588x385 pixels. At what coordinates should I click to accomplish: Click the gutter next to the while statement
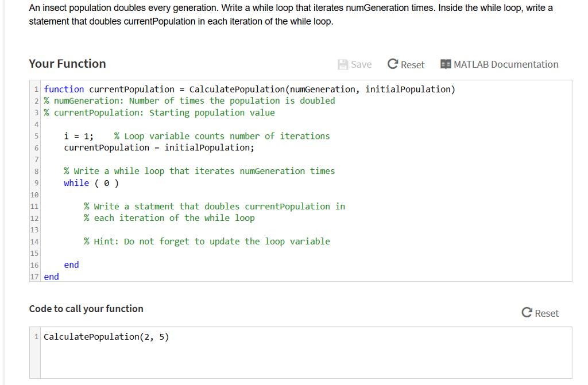coord(36,182)
